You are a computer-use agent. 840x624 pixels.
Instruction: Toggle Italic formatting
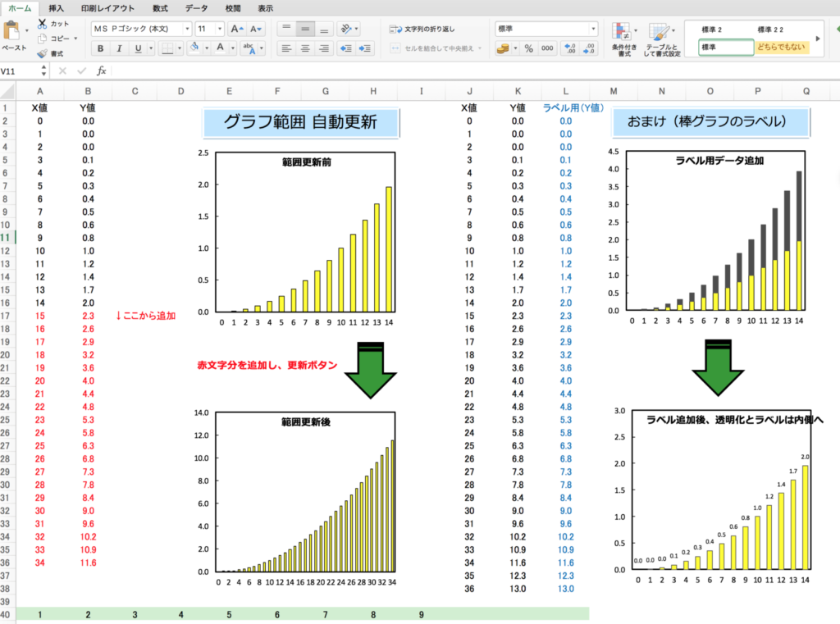[118, 48]
